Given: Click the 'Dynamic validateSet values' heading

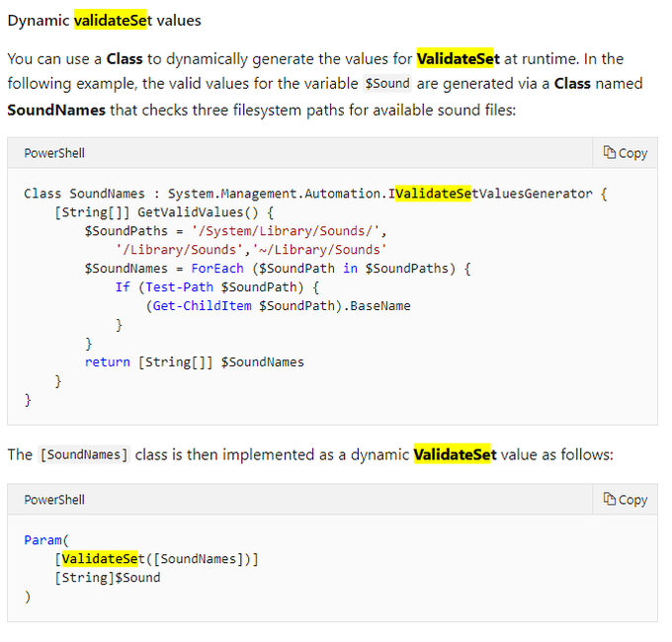Looking at the screenshot, I should (x=104, y=20).
